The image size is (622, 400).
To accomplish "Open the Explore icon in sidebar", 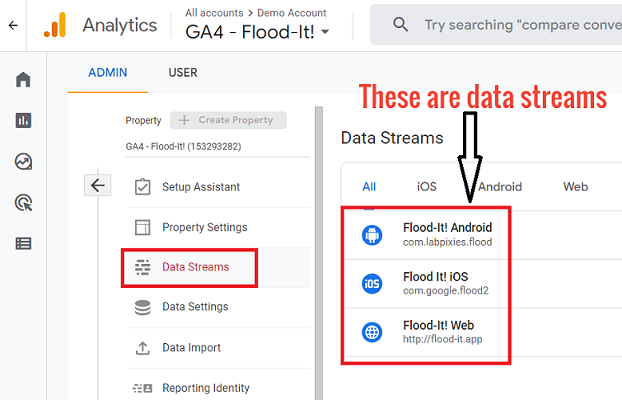I will point(23,162).
